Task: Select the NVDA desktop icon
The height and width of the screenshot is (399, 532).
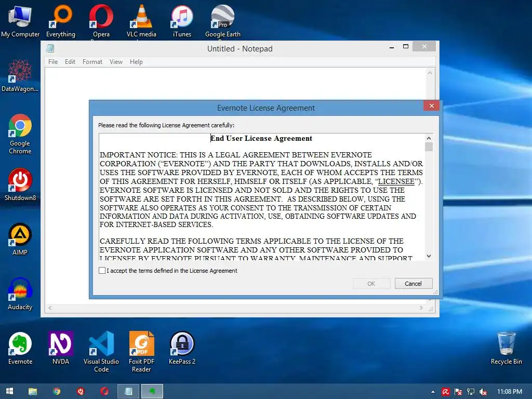Action: pos(61,349)
